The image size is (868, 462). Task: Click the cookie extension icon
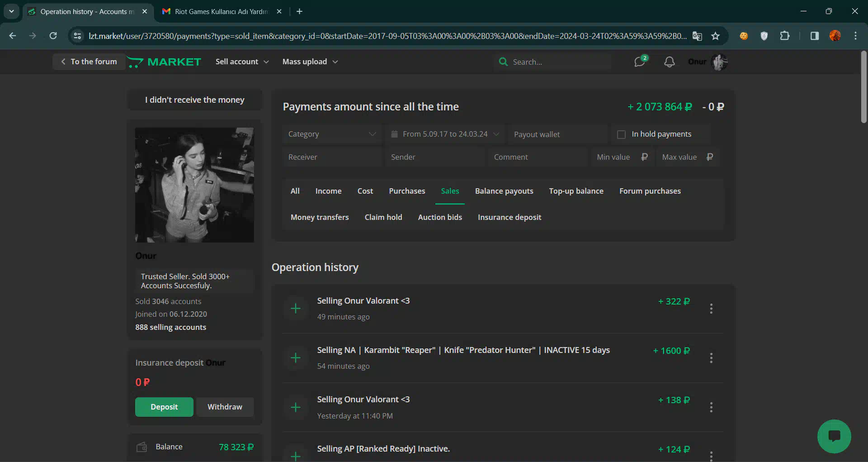pyautogui.click(x=744, y=36)
